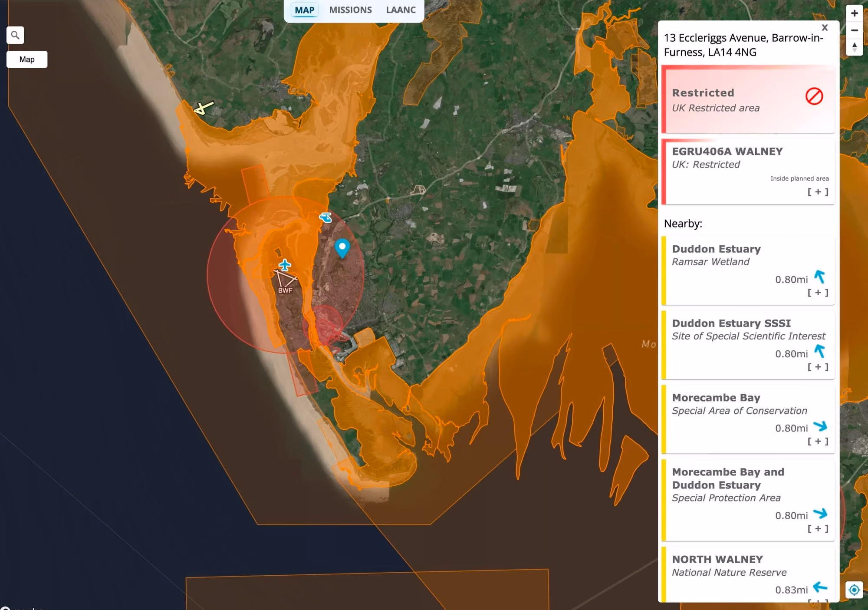Select the Restricted UK area card
The width and height of the screenshot is (868, 610).
coord(748,99)
